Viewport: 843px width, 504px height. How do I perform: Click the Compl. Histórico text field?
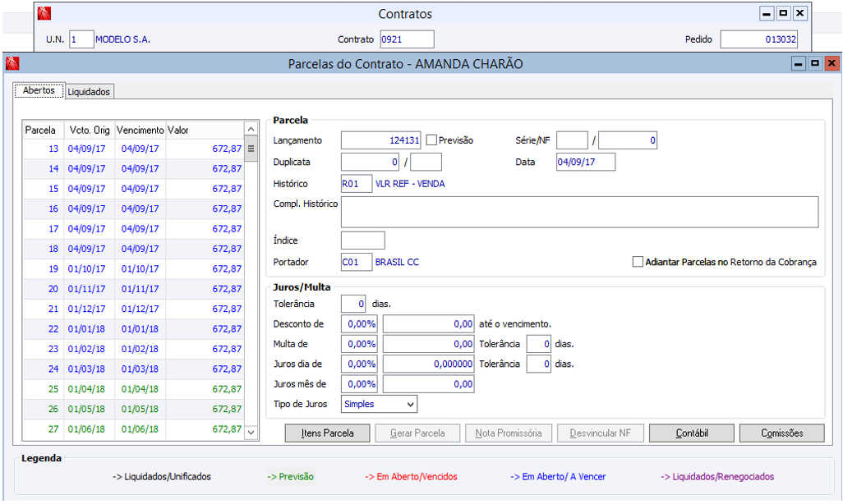(579, 212)
